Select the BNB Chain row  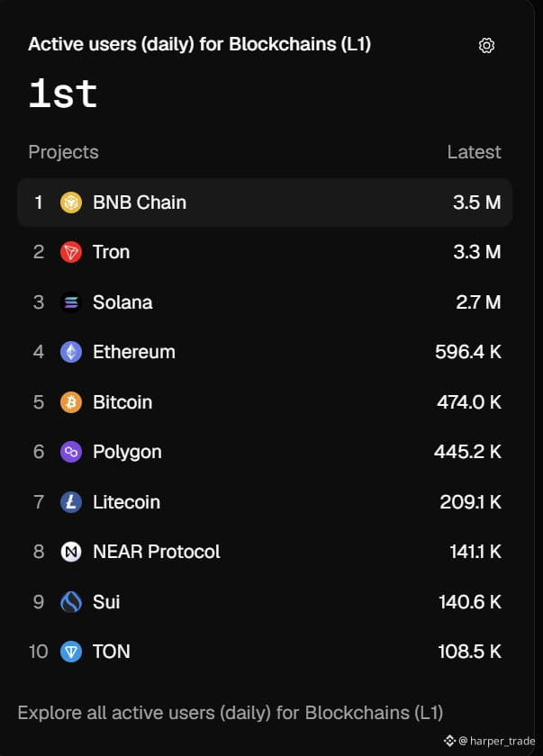pyautogui.click(x=265, y=202)
